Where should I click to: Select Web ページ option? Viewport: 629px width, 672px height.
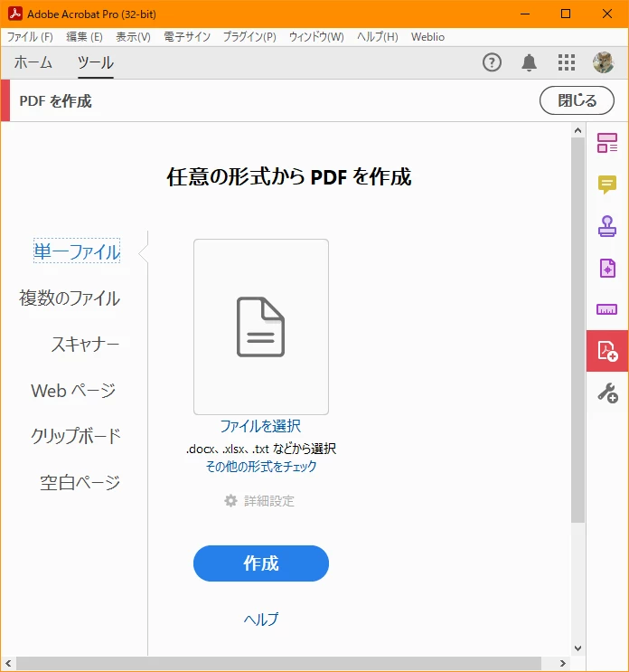pos(73,391)
